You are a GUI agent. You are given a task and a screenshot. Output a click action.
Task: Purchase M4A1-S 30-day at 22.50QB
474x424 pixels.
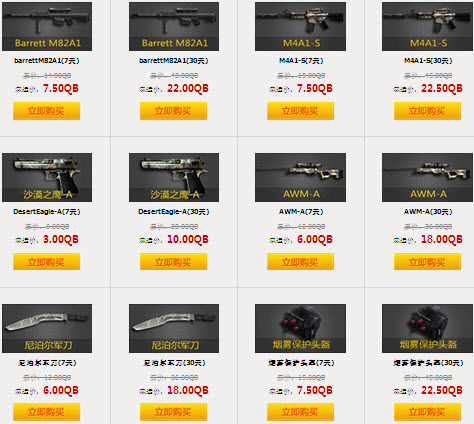point(427,111)
